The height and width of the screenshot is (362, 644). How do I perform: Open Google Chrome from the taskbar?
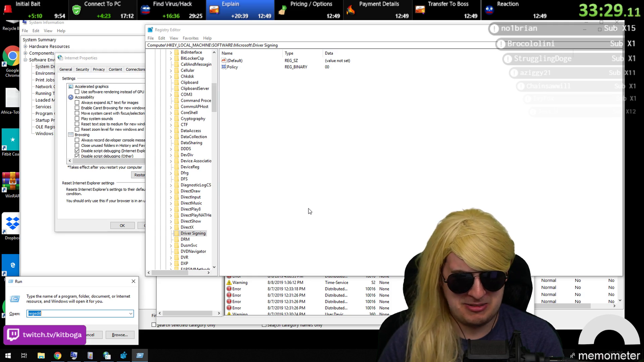click(58, 356)
